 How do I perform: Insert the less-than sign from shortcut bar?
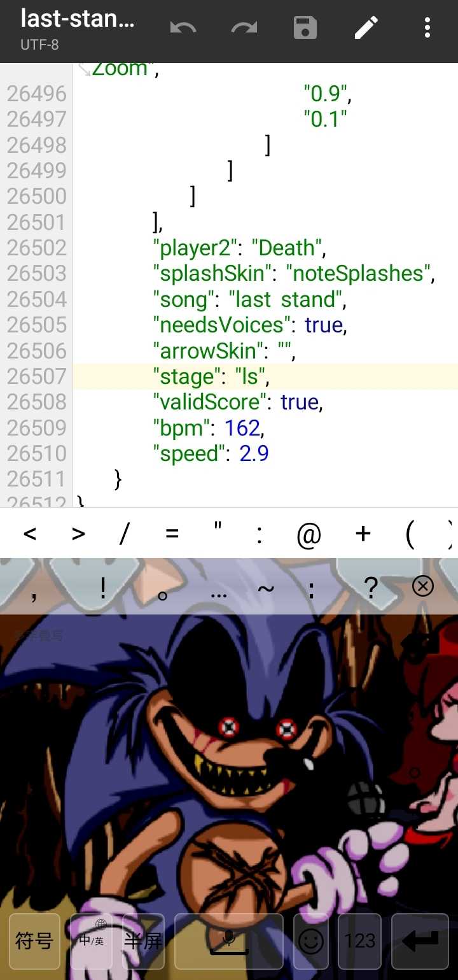[x=30, y=534]
